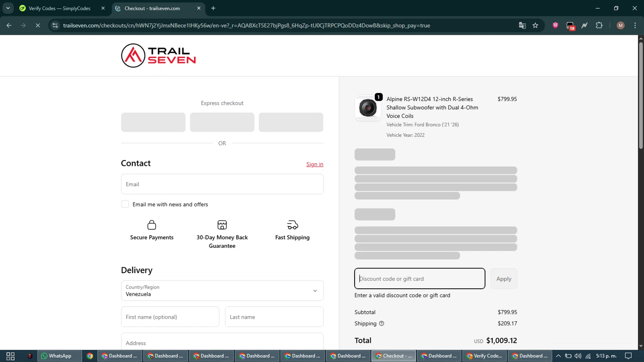644x362 pixels.
Task: Click the Trail Seven logo
Action: (x=158, y=56)
